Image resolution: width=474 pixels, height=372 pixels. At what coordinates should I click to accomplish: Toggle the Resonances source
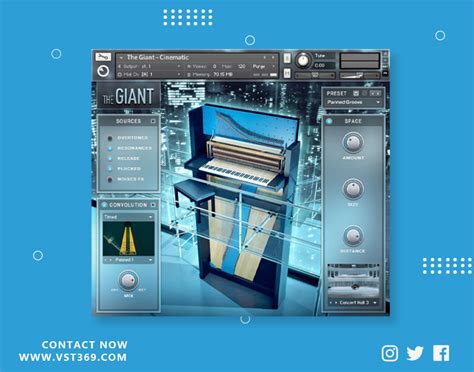[110, 148]
